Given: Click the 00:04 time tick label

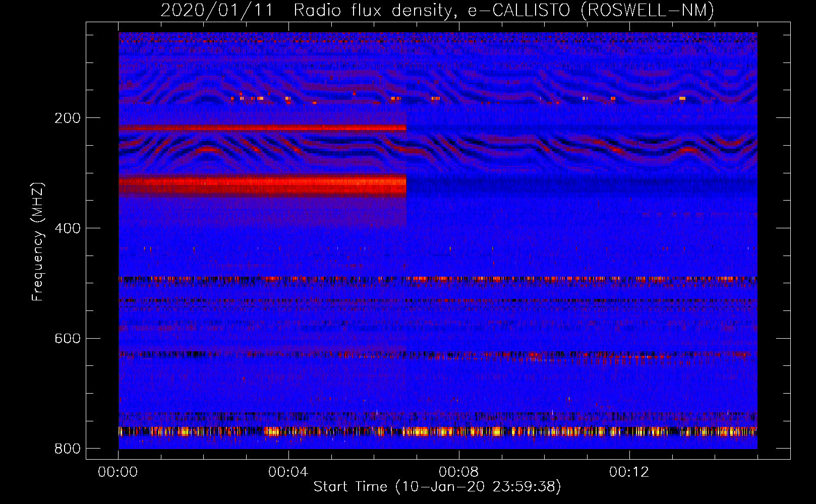Looking at the screenshot, I should (288, 472).
